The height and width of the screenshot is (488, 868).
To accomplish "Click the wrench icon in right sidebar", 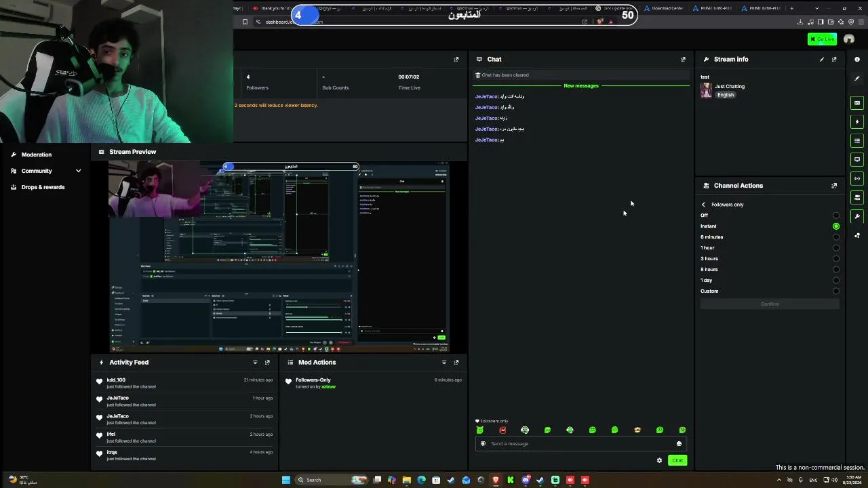I will pos(857,217).
